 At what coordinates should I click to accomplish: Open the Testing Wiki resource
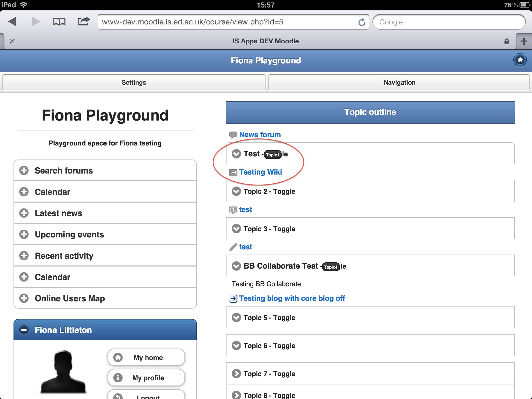point(261,172)
